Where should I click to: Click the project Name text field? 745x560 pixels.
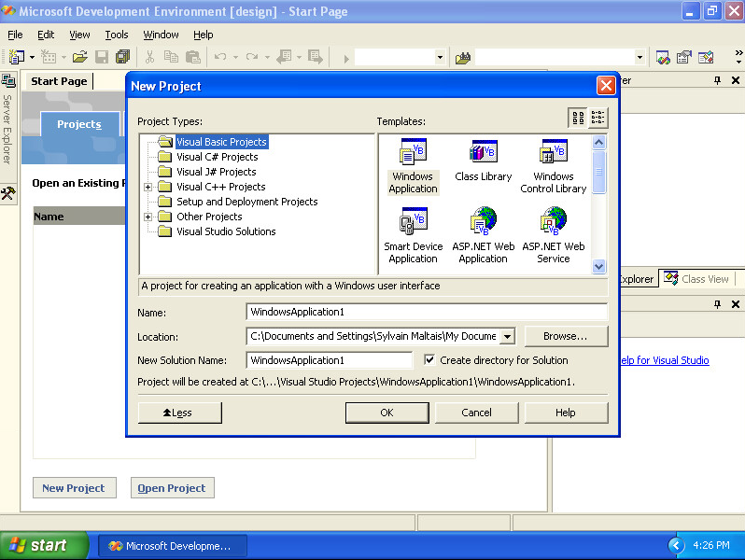pyautogui.click(x=427, y=312)
